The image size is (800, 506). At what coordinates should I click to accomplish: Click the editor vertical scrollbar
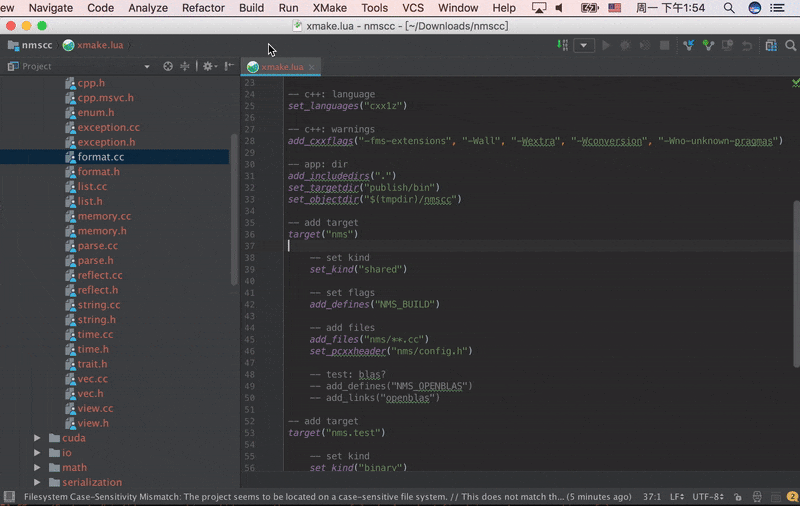pos(796,284)
